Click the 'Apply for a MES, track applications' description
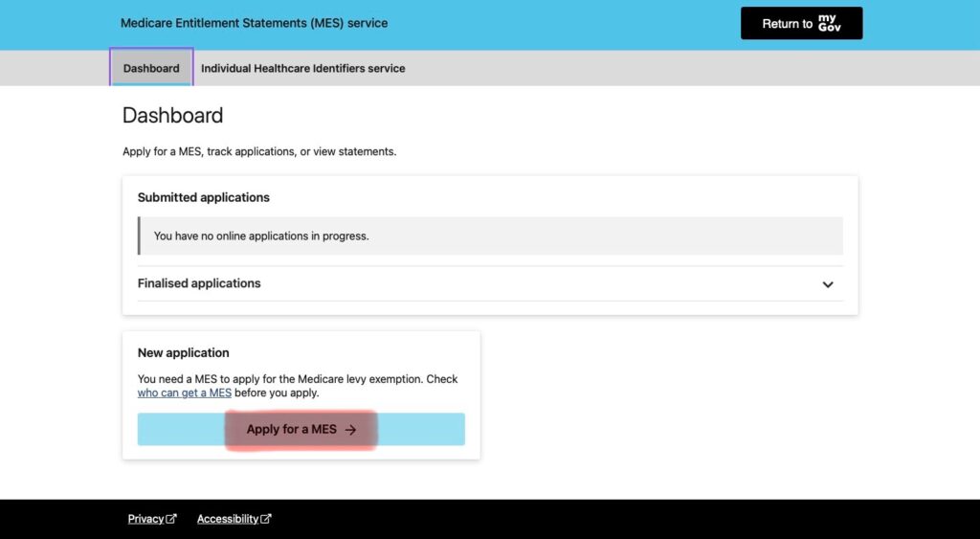The image size is (980, 539). click(x=259, y=151)
